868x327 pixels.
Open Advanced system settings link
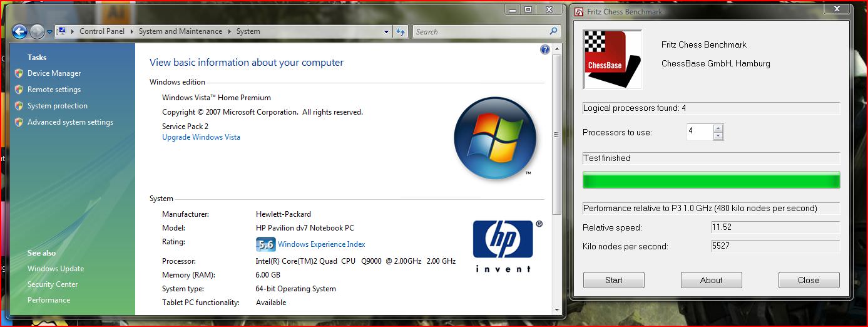tap(70, 122)
